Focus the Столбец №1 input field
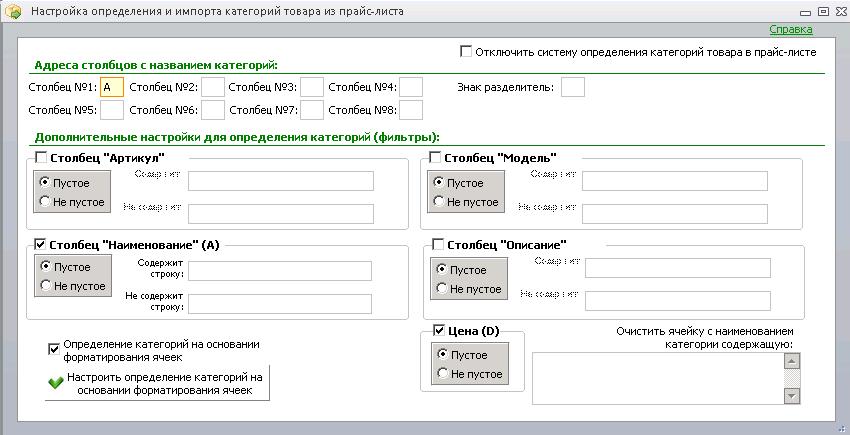This screenshot has width=850, height=435. click(112, 87)
